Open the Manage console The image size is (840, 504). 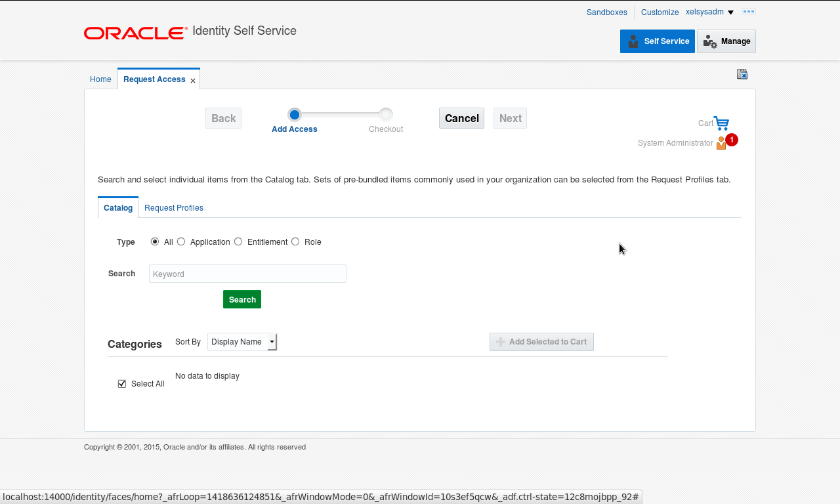[726, 41]
